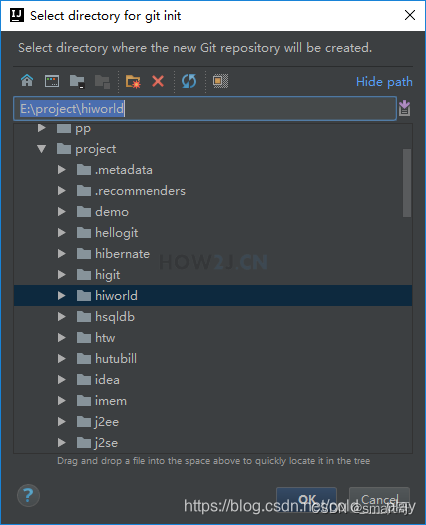Expand the pp folder arrow
Viewport: 426px width, 525px height.
point(42,128)
